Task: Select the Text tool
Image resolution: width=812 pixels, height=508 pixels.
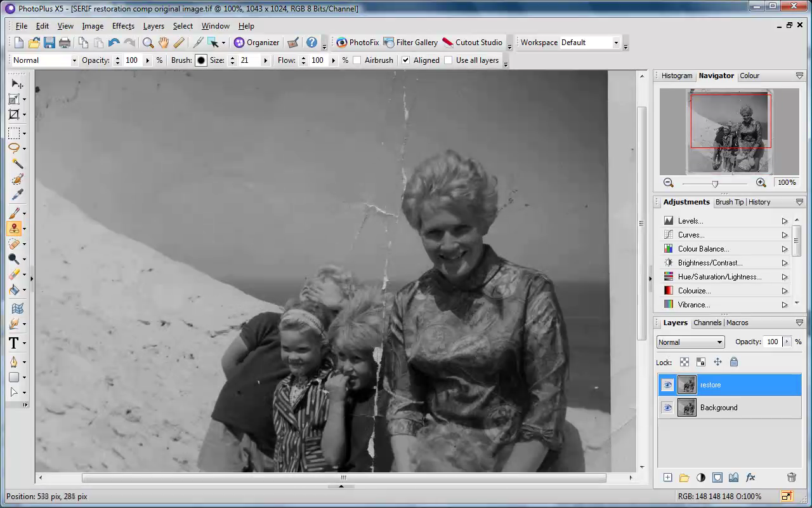Action: click(13, 343)
